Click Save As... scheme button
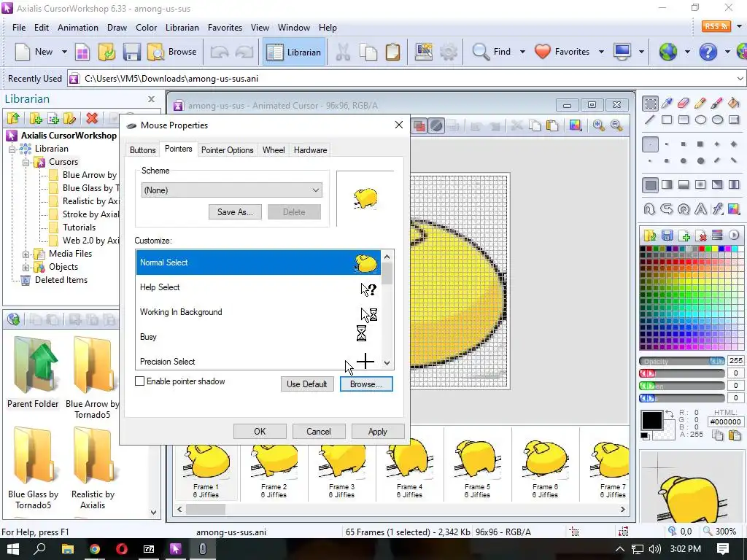This screenshot has height=560, width=747. click(x=235, y=212)
